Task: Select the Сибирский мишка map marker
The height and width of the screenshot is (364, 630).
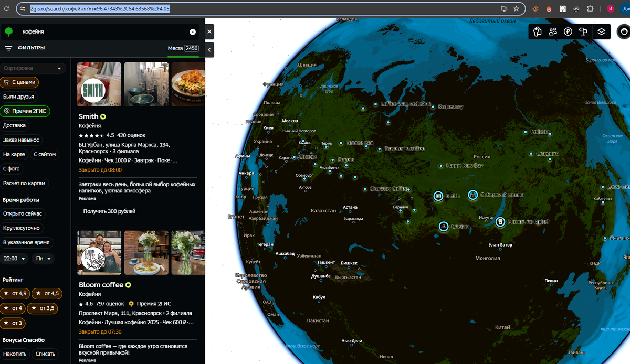Action: [x=472, y=195]
